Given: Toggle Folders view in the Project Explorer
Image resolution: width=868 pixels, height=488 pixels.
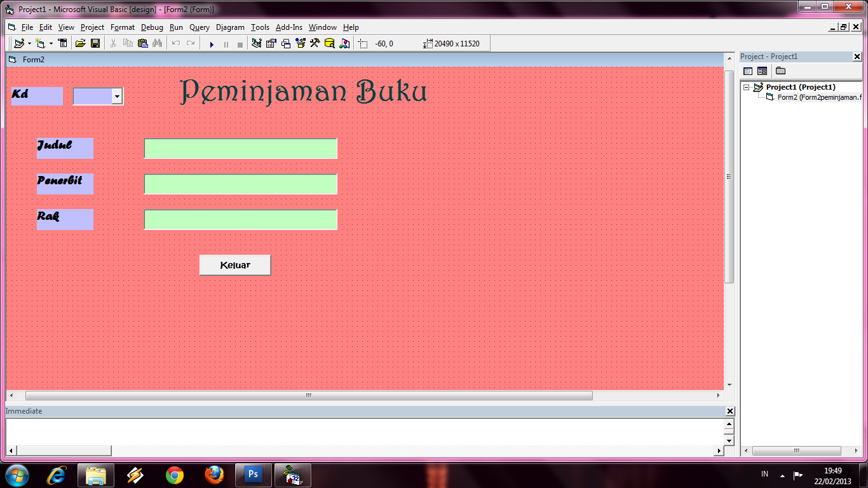Looking at the screenshot, I should pyautogui.click(x=779, y=71).
